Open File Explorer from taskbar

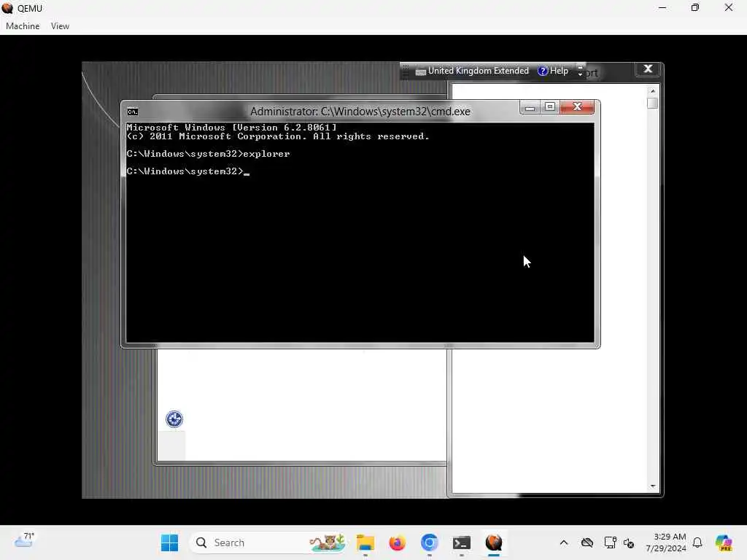365,542
